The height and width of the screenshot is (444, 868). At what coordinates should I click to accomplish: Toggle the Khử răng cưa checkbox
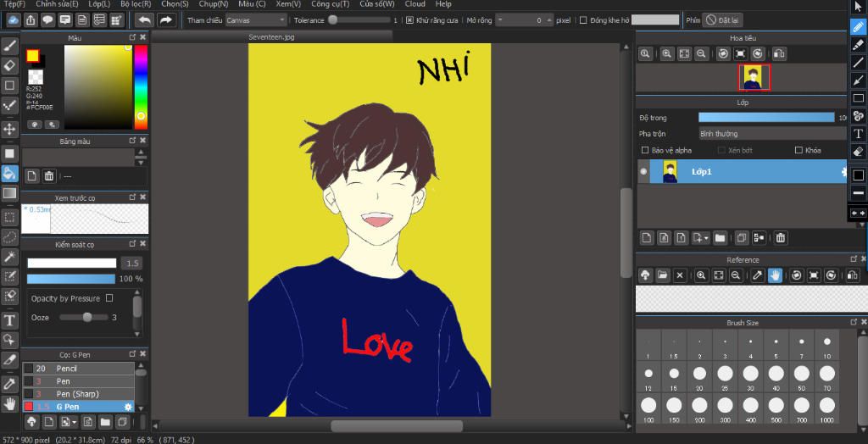click(x=409, y=20)
